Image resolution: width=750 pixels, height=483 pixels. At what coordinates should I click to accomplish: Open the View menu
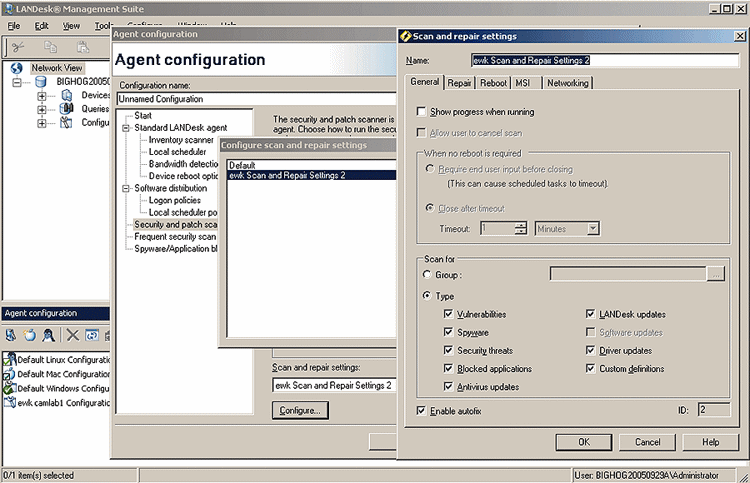tap(71, 26)
